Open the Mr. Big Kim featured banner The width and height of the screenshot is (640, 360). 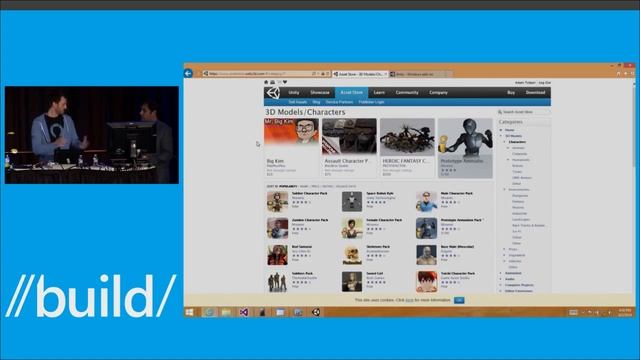tap(291, 148)
